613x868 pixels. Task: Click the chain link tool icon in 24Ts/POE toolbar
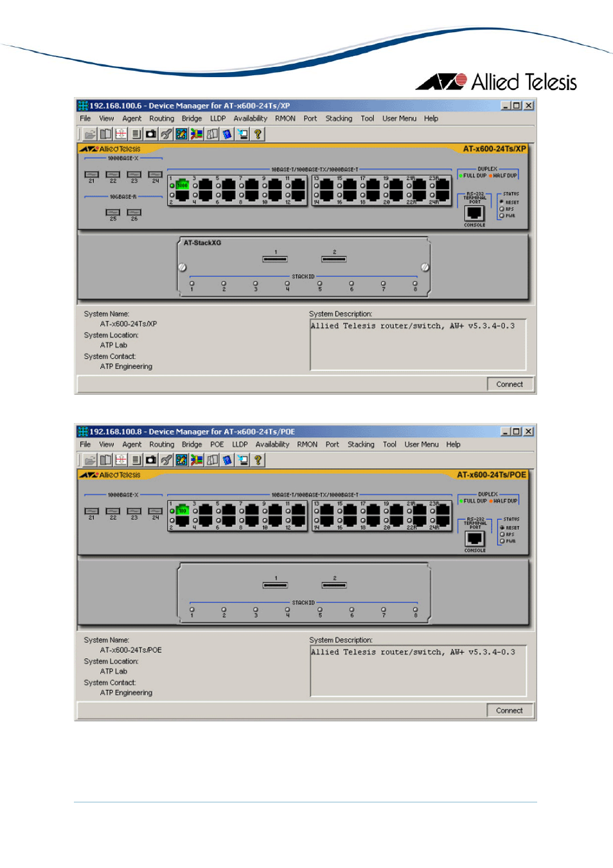click(x=166, y=460)
